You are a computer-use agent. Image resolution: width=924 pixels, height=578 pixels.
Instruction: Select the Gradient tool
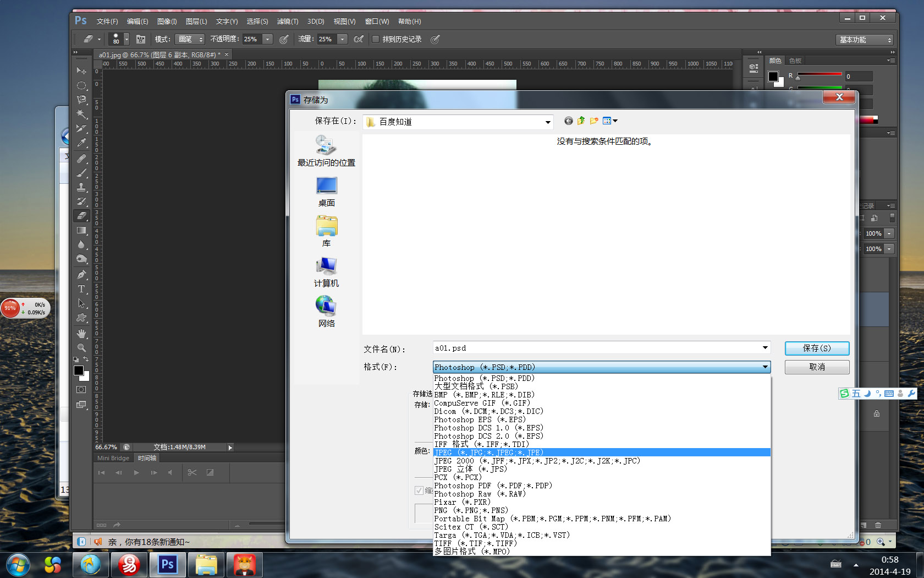click(81, 230)
